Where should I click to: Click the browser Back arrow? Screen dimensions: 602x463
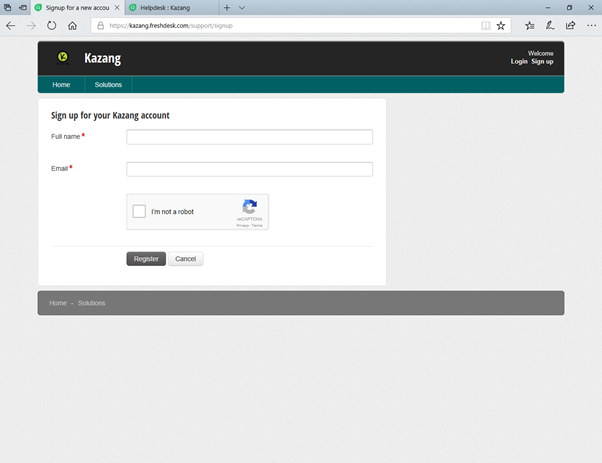(x=11, y=26)
